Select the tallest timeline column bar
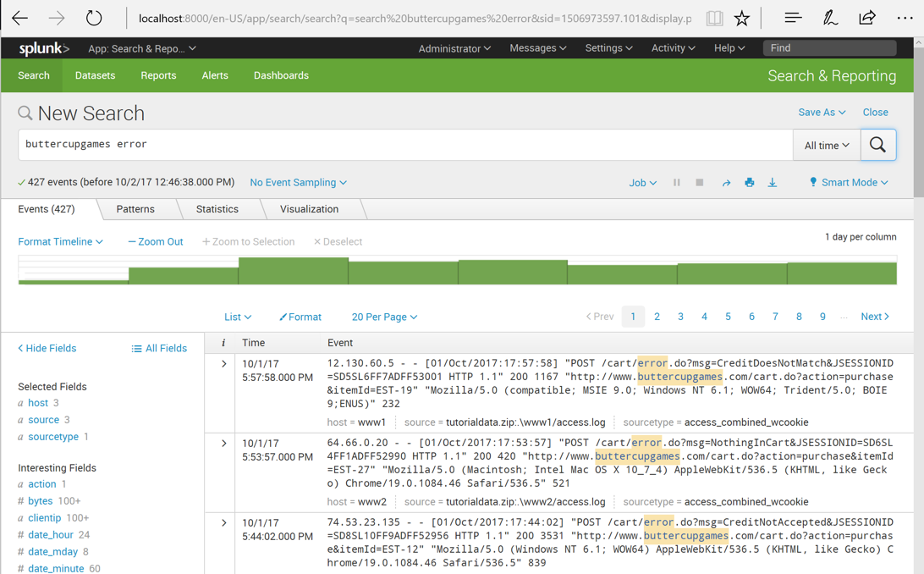Screen dimensions: 924x574 pyautogui.click(x=293, y=271)
